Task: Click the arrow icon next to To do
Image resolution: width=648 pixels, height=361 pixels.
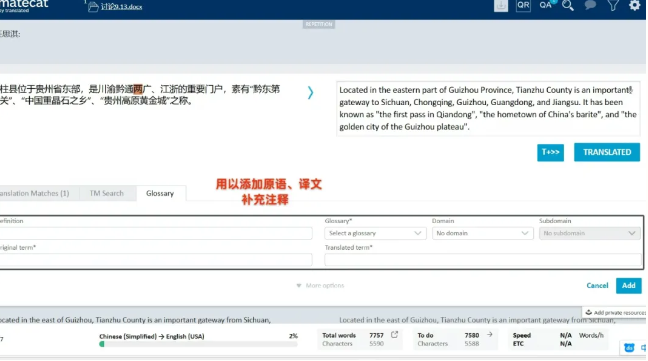Action: pyautogui.click(x=490, y=335)
